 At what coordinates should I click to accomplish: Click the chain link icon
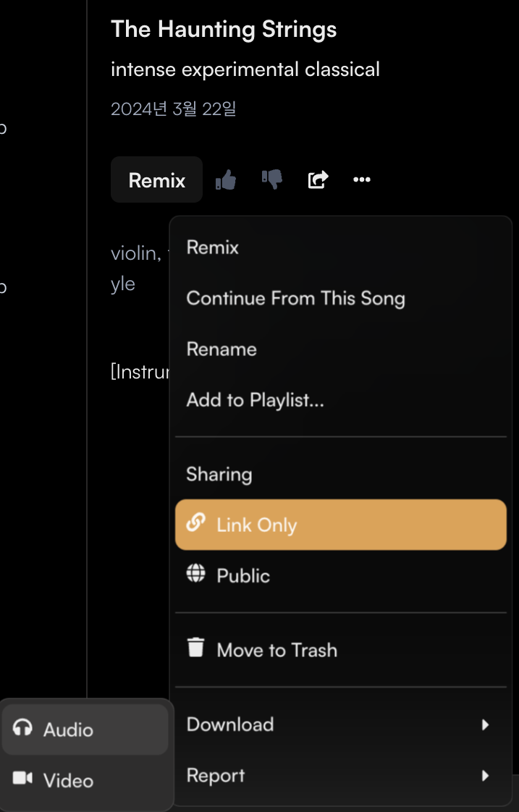[x=196, y=524]
